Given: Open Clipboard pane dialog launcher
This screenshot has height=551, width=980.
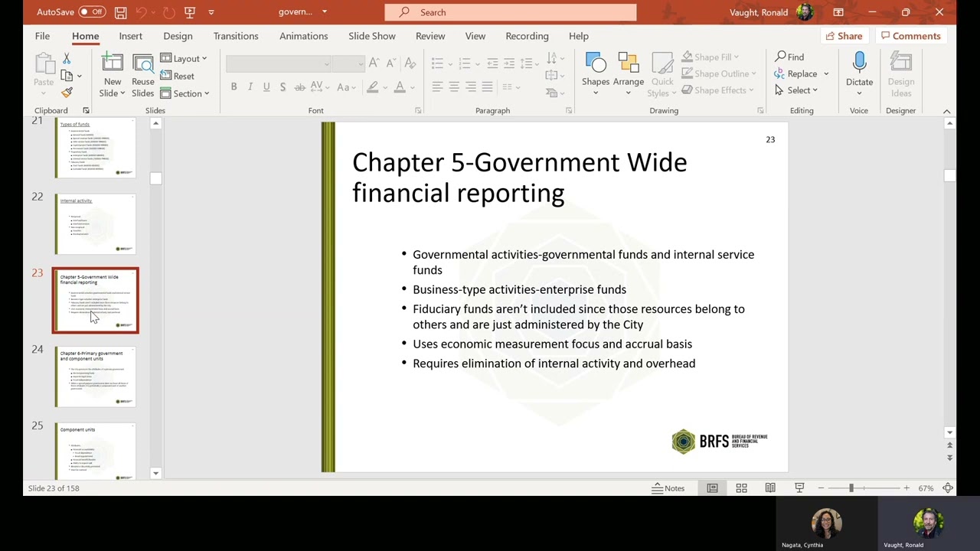Looking at the screenshot, I should coord(86,111).
